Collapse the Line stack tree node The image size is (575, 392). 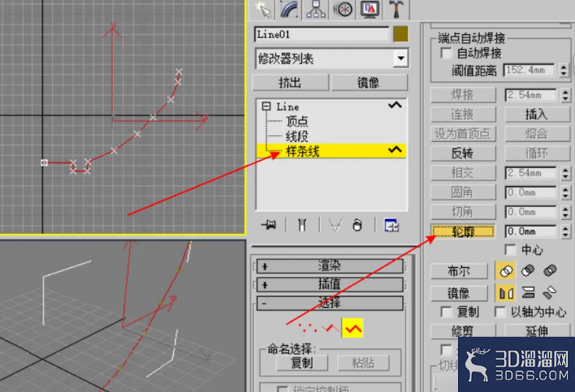266,106
